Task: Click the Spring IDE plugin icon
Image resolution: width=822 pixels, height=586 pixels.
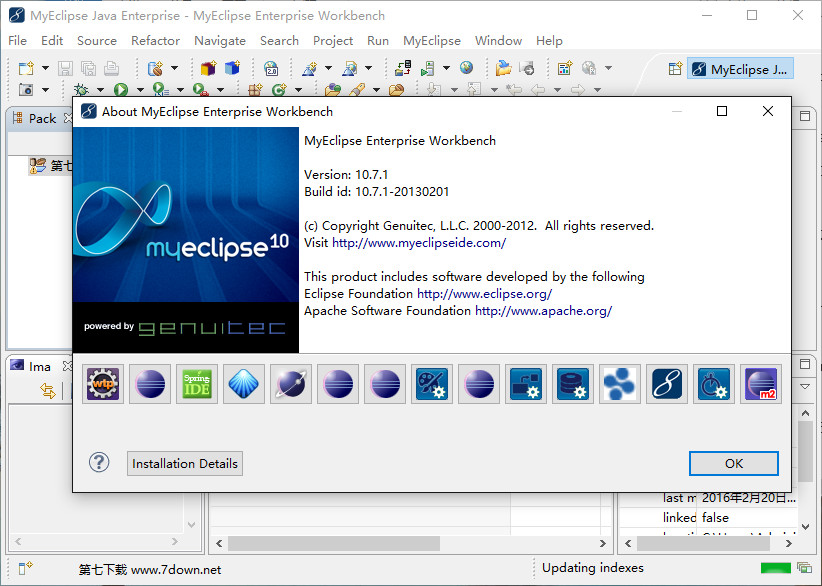Action: point(197,384)
